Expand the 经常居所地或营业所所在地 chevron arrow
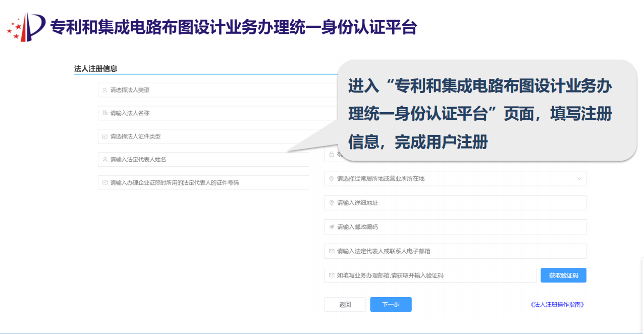 click(x=578, y=178)
